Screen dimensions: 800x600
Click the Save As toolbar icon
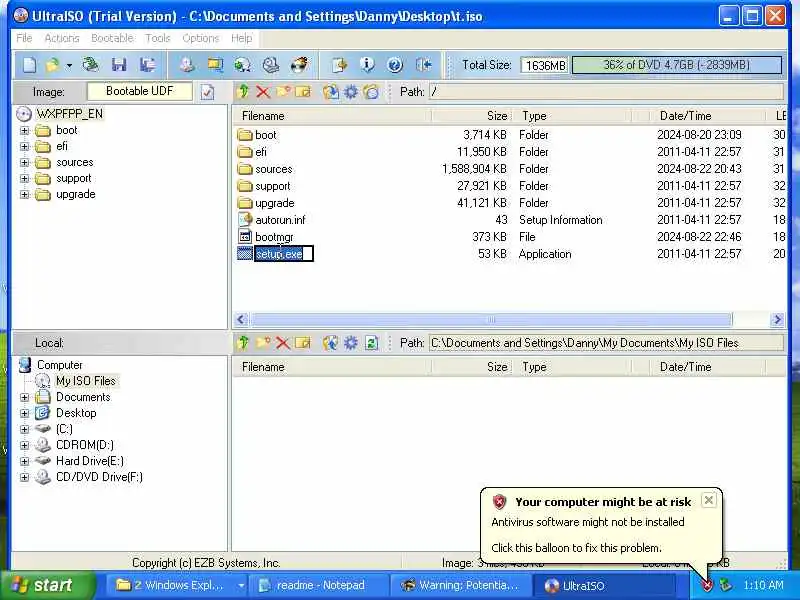click(148, 65)
